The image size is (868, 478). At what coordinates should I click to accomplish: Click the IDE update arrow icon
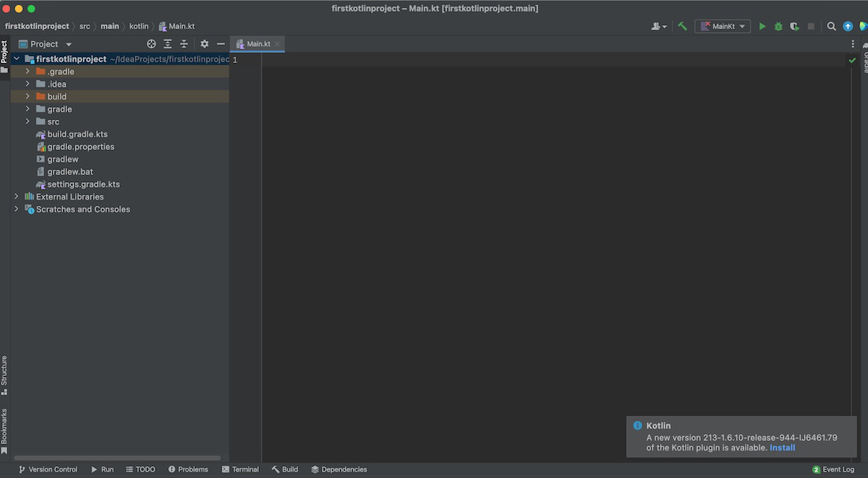click(x=847, y=26)
